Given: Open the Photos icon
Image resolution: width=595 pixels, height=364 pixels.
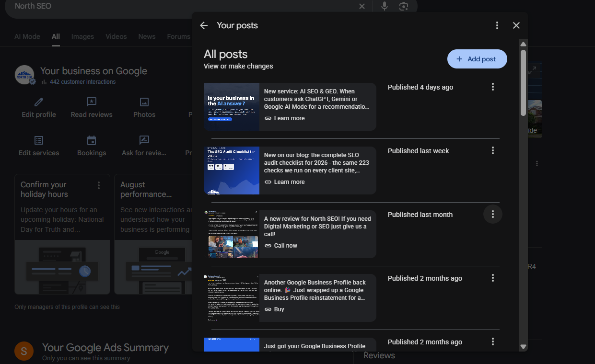Looking at the screenshot, I should (144, 102).
